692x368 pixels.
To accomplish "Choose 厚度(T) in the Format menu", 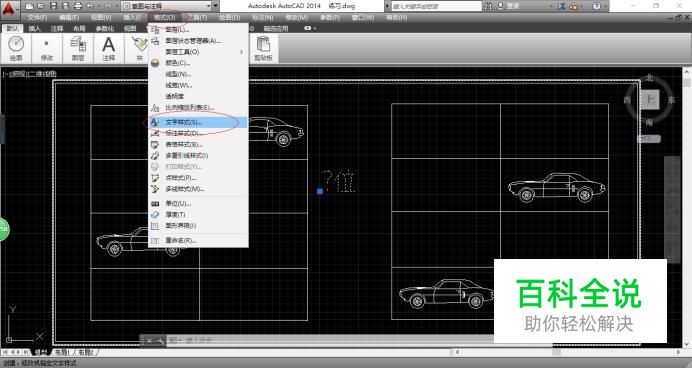I will point(198,214).
